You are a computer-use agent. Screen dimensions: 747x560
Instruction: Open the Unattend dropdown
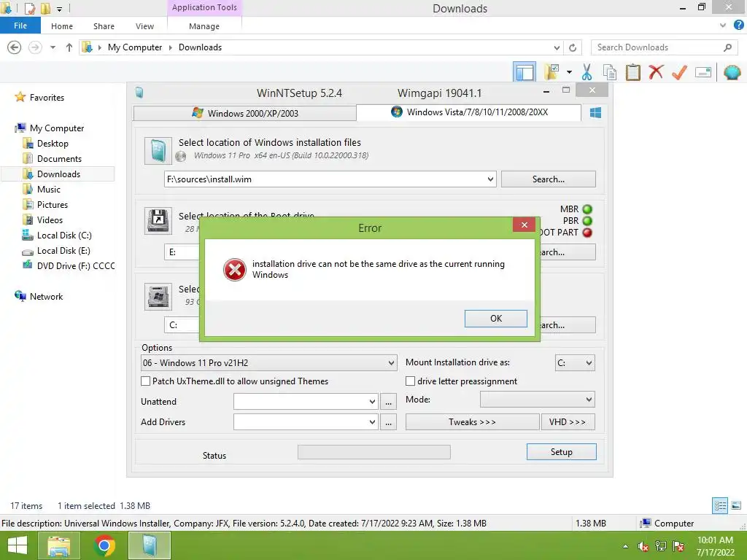(x=373, y=402)
